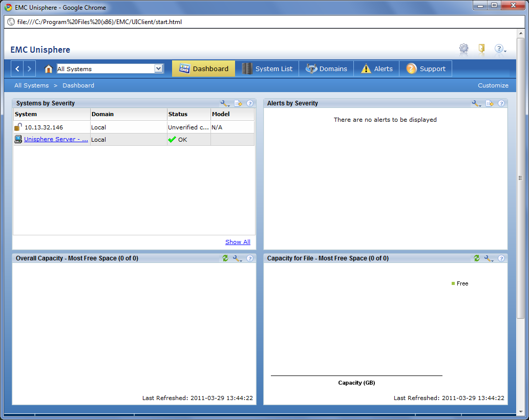Image resolution: width=529 pixels, height=420 pixels.
Task: Click the home icon in navigation bar
Action: tap(49, 69)
